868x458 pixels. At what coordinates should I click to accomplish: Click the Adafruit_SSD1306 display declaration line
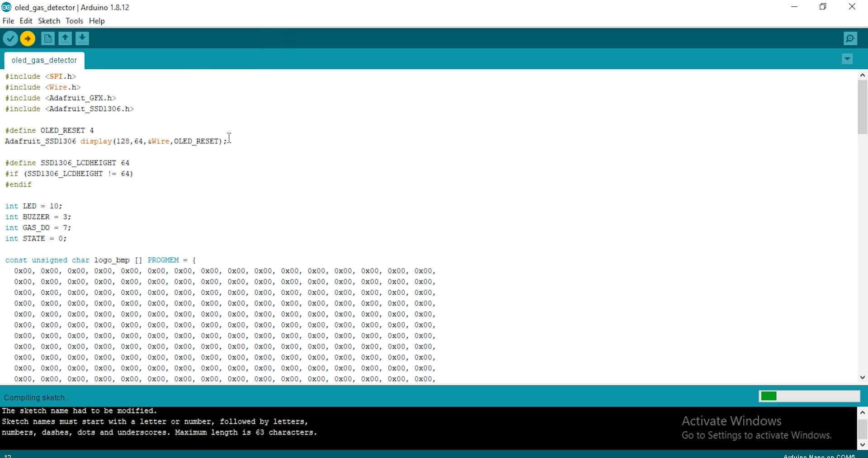pos(116,142)
